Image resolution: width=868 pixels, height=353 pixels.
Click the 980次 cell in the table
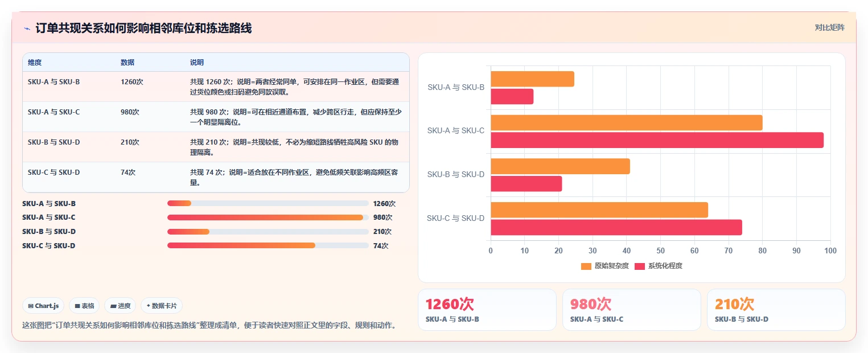pos(130,112)
